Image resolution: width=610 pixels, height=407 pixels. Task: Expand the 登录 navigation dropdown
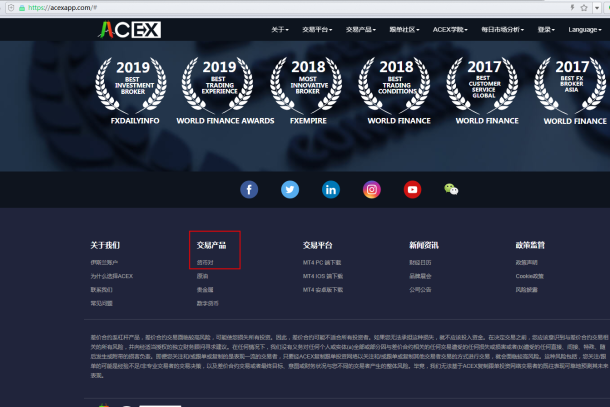(x=546, y=30)
